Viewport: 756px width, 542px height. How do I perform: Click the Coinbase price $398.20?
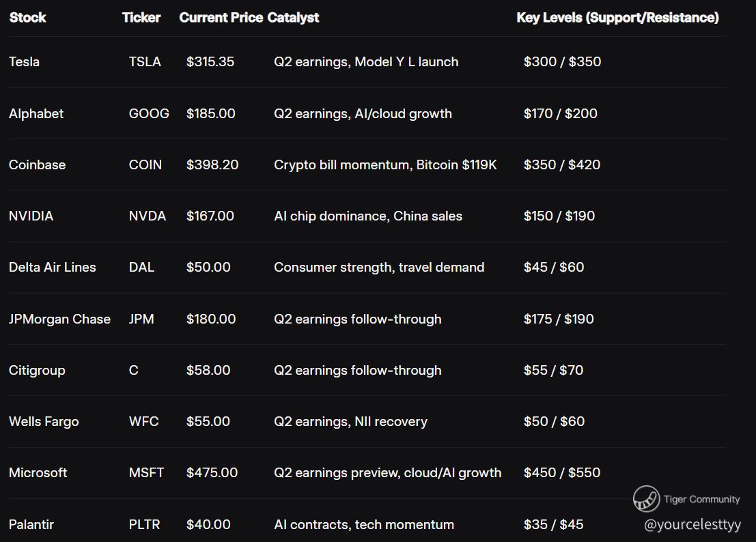tap(212, 165)
